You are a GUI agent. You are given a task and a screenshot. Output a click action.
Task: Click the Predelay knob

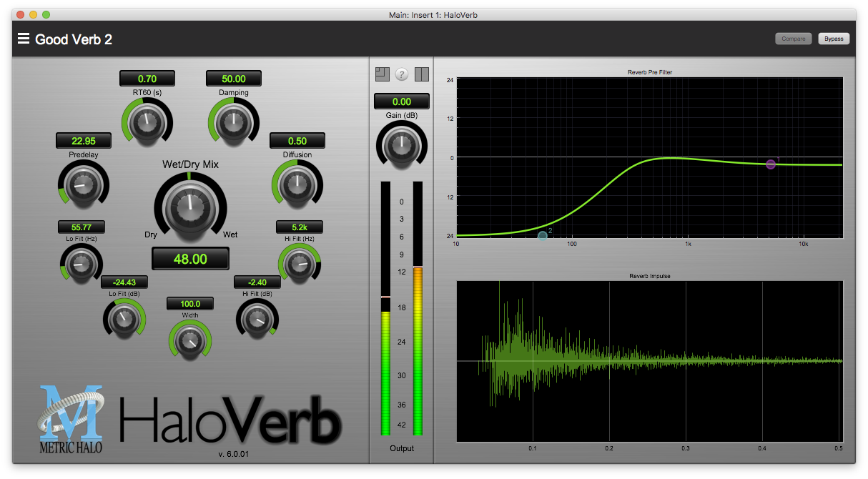click(83, 184)
